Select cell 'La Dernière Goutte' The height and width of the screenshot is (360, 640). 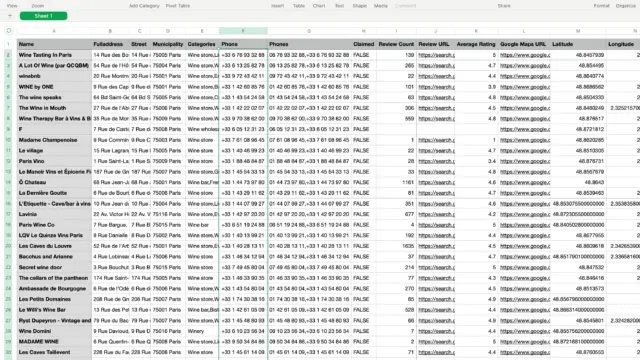pyautogui.click(x=54, y=193)
